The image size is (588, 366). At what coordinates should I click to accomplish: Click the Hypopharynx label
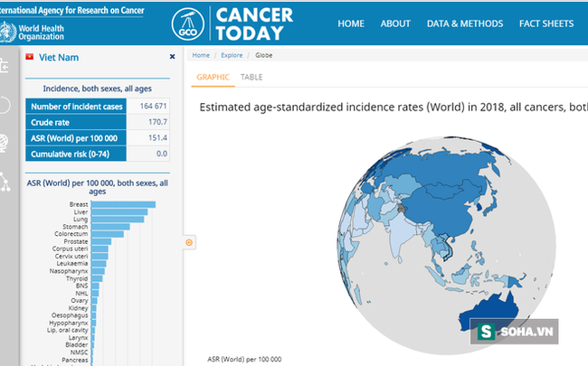[68, 323]
